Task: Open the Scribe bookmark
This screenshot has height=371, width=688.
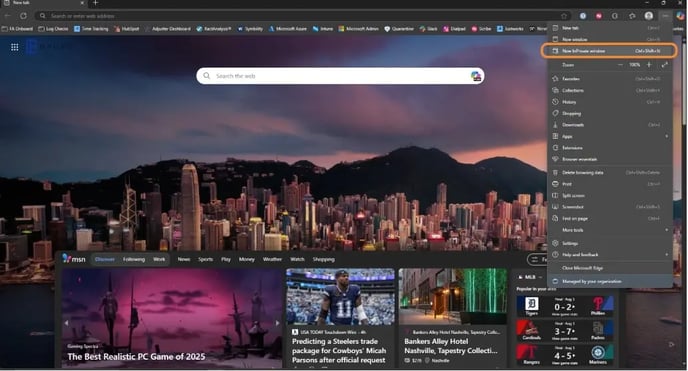Action: click(x=481, y=29)
